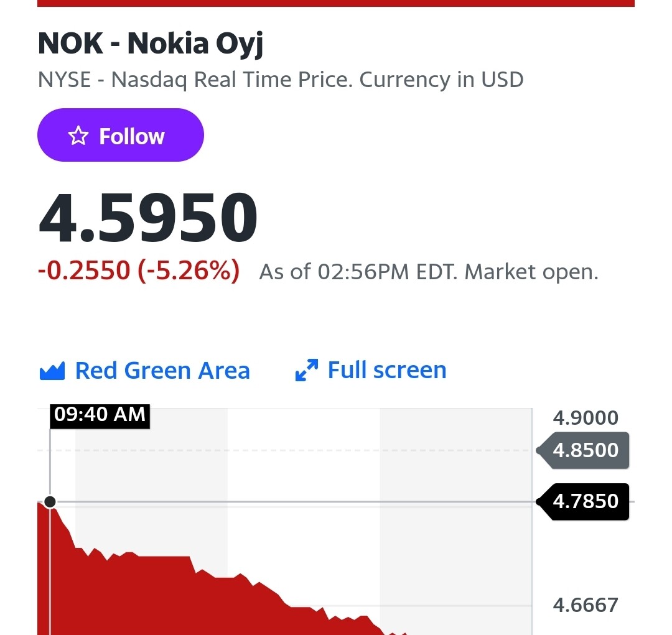Click the 4.7850 crosshair price tag
Image resolution: width=672 pixels, height=635 pixels.
[x=583, y=501]
